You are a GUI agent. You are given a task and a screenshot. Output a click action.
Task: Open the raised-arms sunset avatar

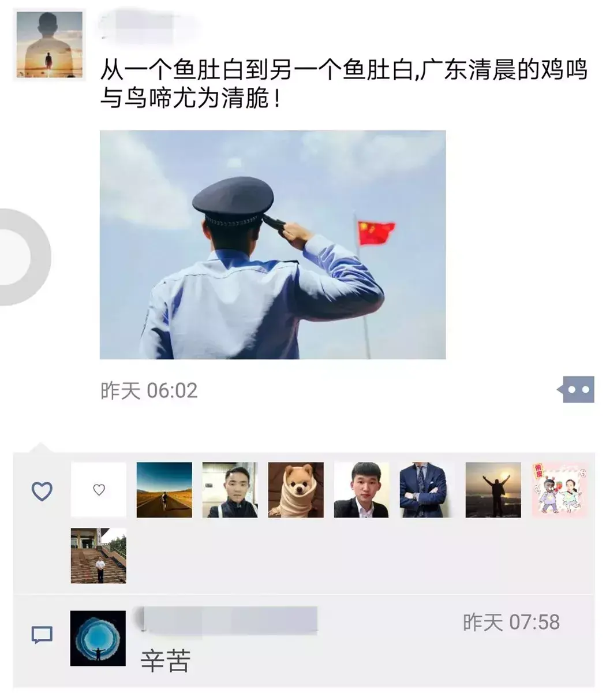[493, 490]
